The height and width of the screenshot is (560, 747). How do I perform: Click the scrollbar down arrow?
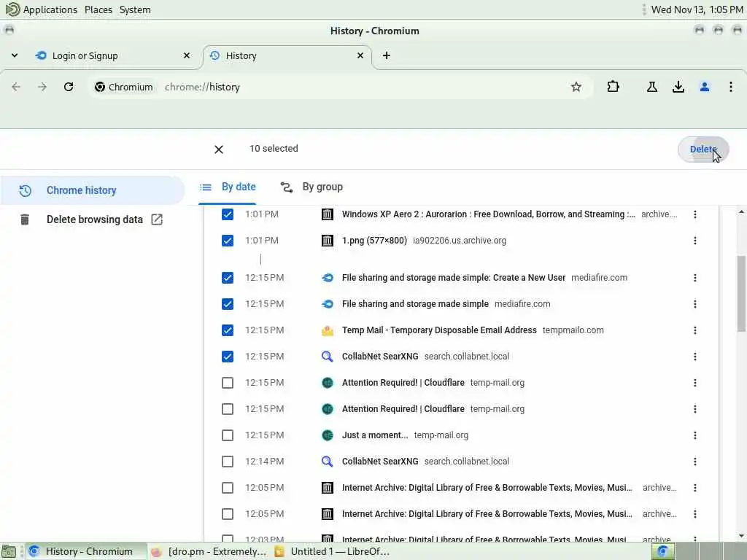tap(741, 536)
